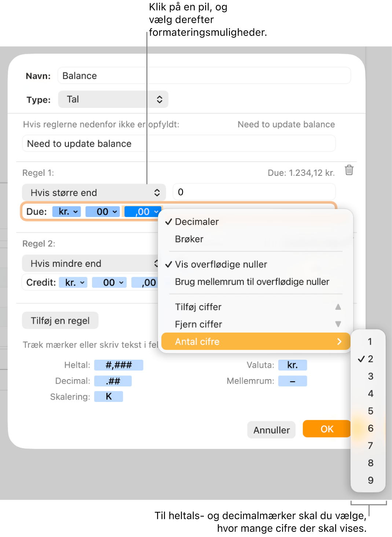Viewport: 392px width, 537px height.
Task: Click the Credit ,00 decimal token
Action: click(145, 282)
